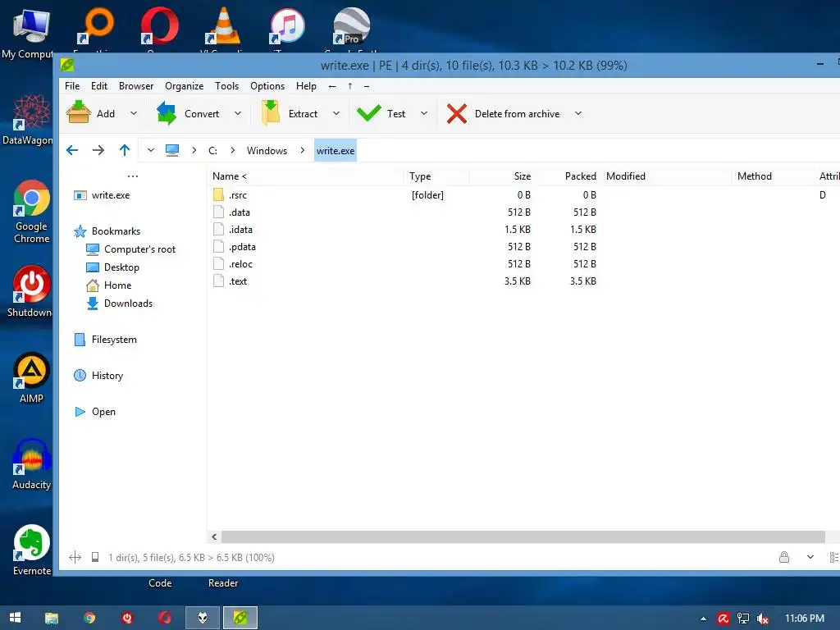Go up one level with the up arrow
Screen dimensions: 840x630
coord(125,150)
